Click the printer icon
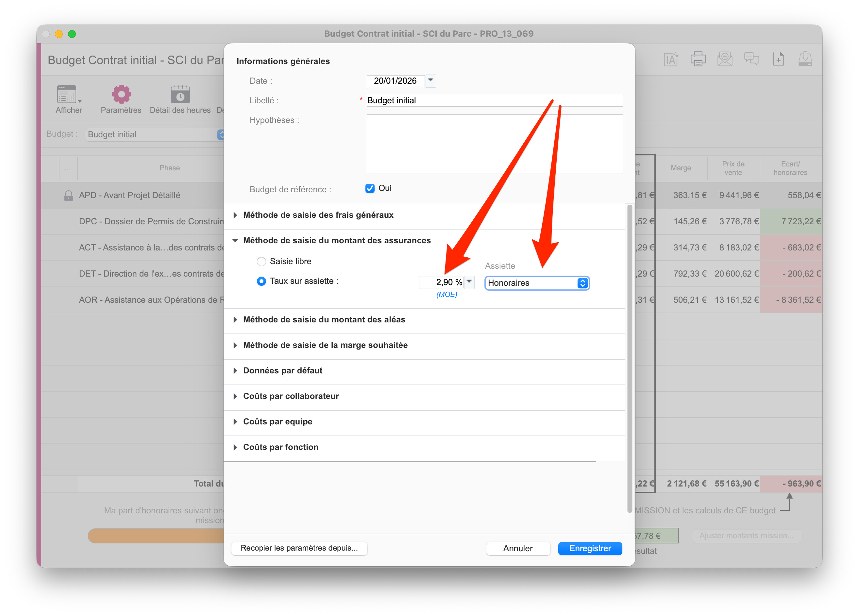This screenshot has height=616, width=859. click(698, 59)
